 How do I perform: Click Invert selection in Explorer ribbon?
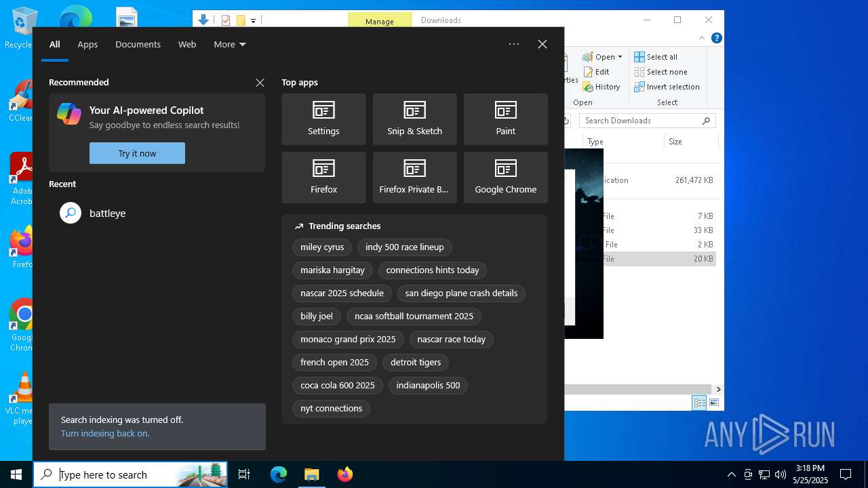coord(667,87)
